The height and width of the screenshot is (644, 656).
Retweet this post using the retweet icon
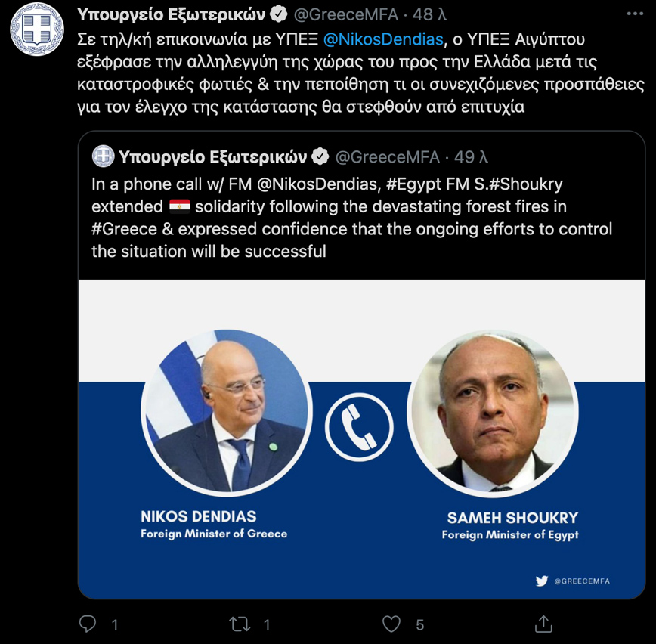[239, 624]
